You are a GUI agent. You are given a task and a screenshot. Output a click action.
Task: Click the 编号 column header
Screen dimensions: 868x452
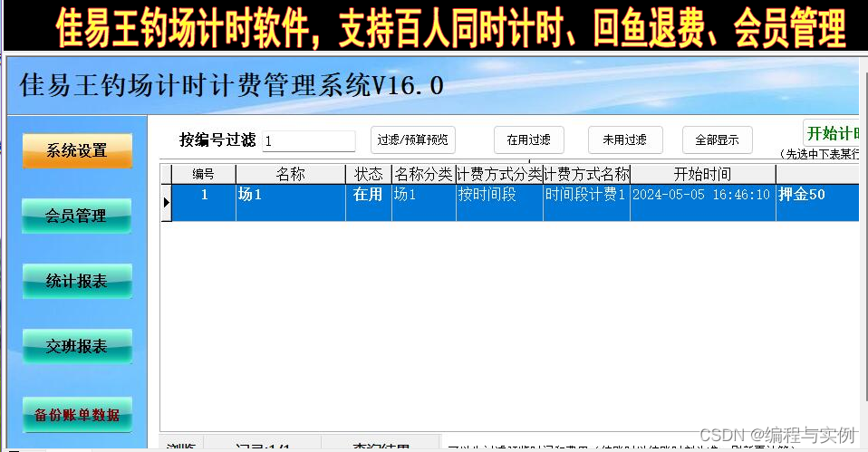204,174
